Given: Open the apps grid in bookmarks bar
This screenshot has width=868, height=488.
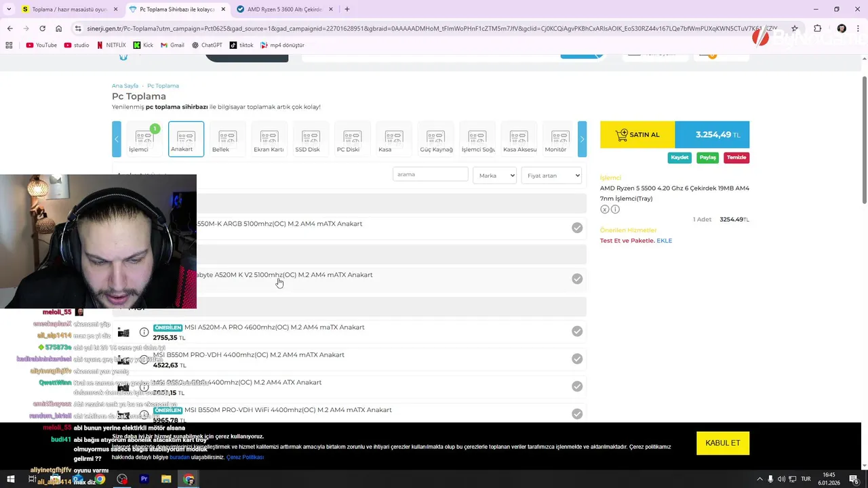Looking at the screenshot, I should 9,45.
